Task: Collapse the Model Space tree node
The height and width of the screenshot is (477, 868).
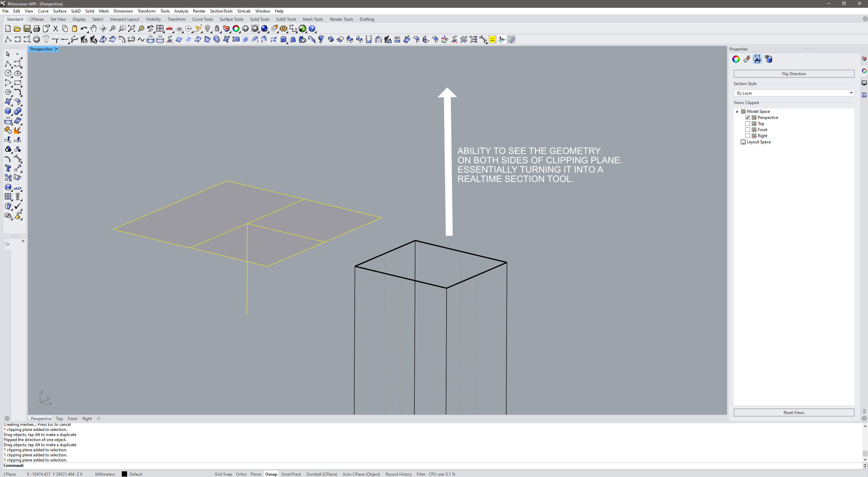Action: pos(737,111)
